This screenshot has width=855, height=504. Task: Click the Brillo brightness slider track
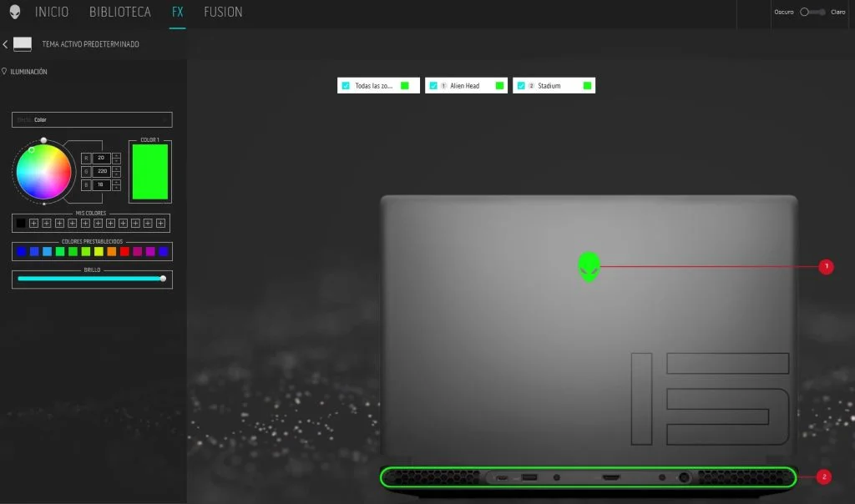tap(90, 279)
